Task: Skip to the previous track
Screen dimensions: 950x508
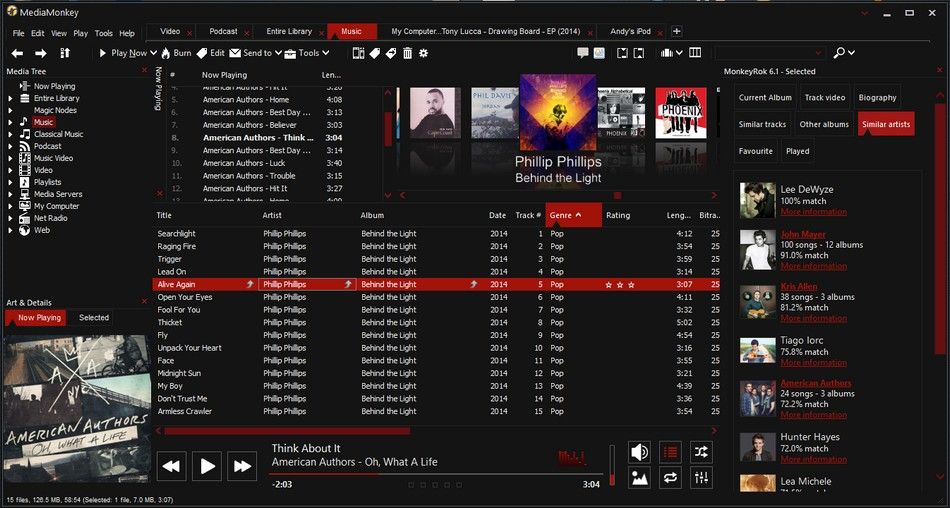Action: pyautogui.click(x=171, y=466)
